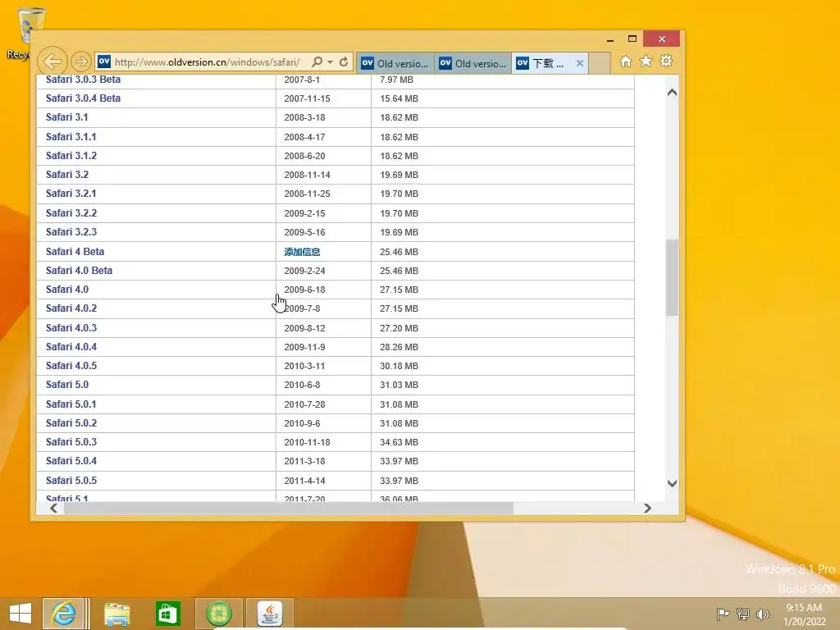Open the Safari 3.0.3 Beta link
The height and width of the screenshot is (630, 840).
pyautogui.click(x=83, y=80)
